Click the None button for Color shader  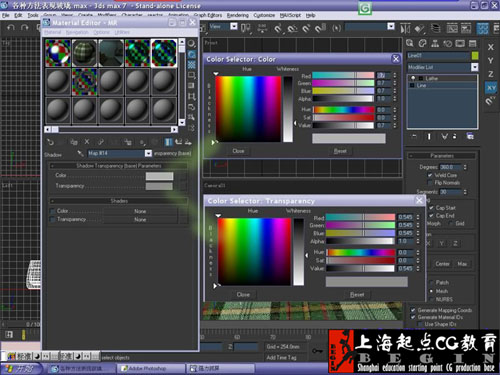[140, 211]
